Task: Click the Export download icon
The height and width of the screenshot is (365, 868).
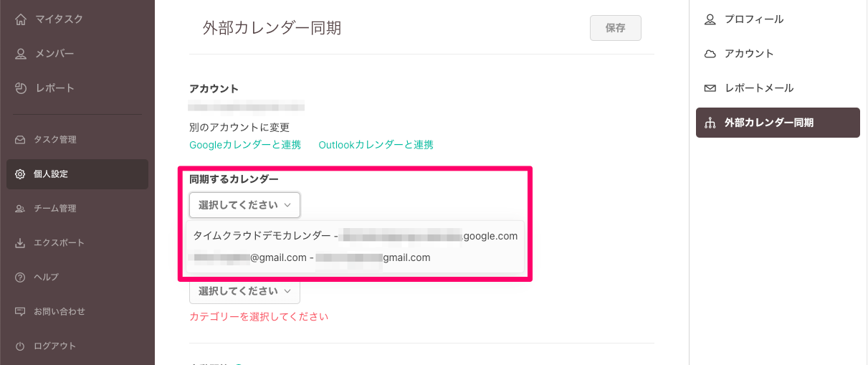Action: coord(21,243)
